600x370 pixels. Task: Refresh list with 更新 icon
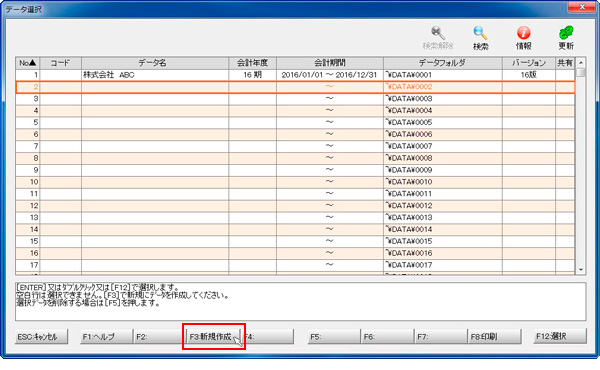pyautogui.click(x=566, y=38)
